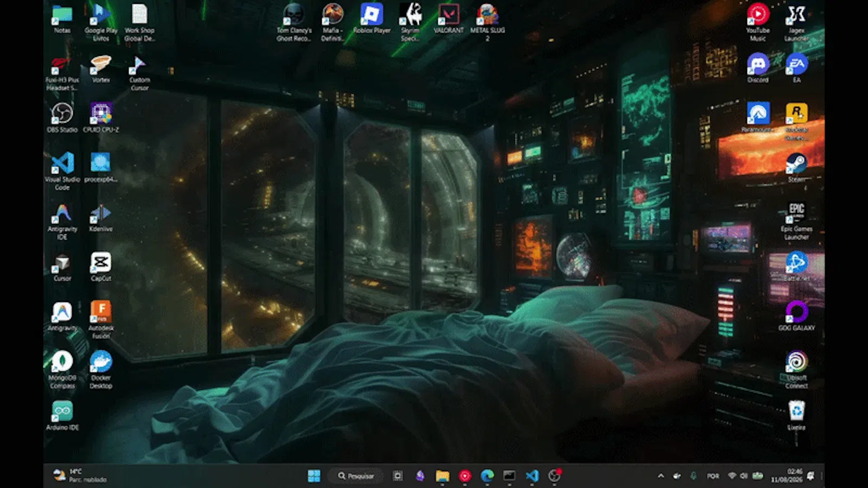Viewport: 868px width, 488px height.
Task: Open CapCut desktop shortcut
Action: [101, 266]
